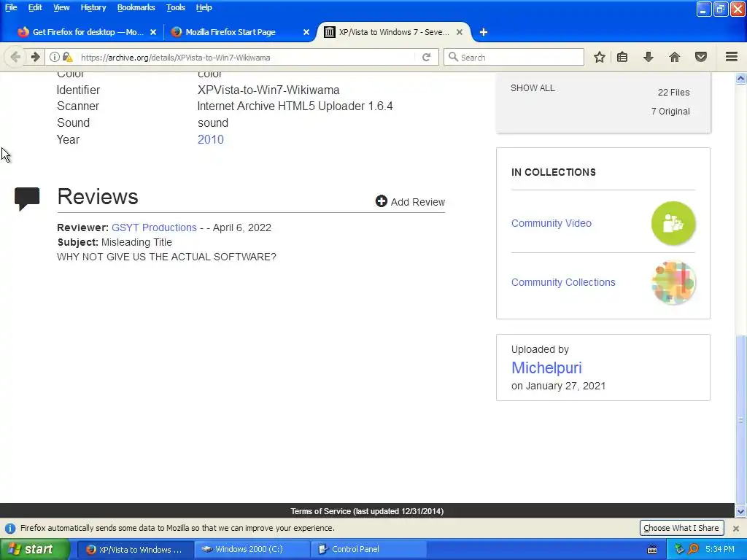Close the Get Firefox for desktop tab
Image resolution: width=747 pixels, height=560 pixels.
[x=153, y=32]
